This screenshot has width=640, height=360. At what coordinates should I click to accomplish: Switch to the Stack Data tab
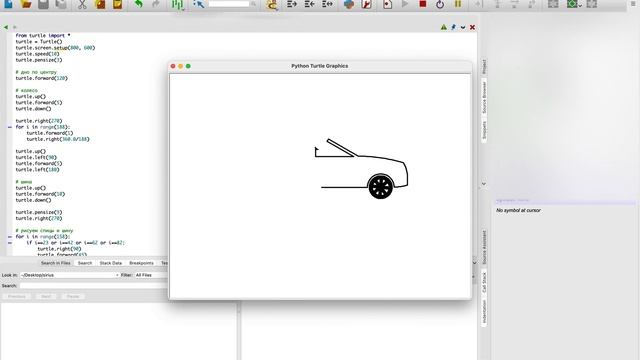coord(111,263)
